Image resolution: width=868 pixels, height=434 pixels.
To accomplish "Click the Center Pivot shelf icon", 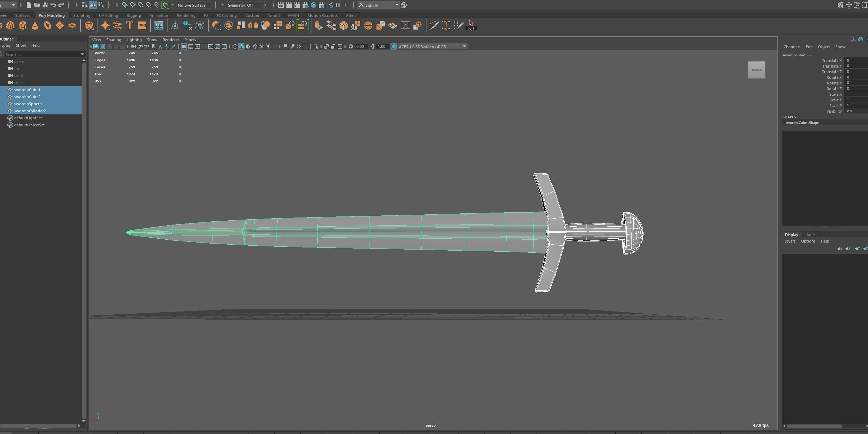I will 175,25.
